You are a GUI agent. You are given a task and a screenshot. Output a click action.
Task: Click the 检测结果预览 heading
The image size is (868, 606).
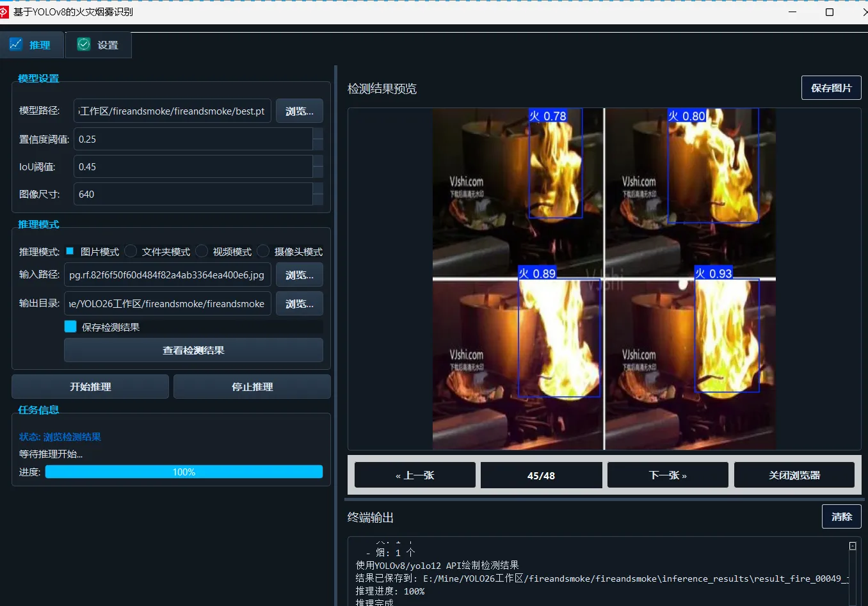(382, 88)
